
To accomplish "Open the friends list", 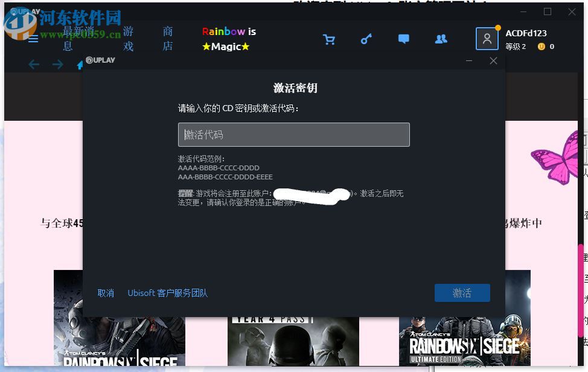I will 441,38.
